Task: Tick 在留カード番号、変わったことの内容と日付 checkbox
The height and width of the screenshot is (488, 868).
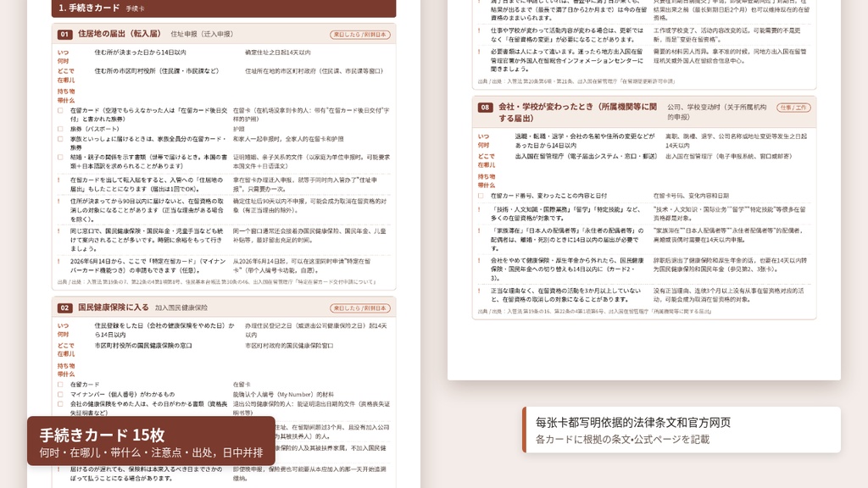Action: coord(481,196)
